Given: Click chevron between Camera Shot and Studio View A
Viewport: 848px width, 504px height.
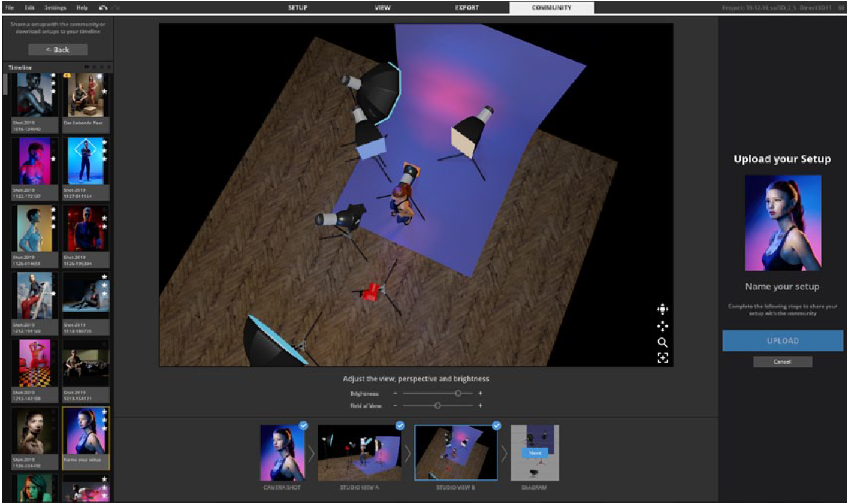Looking at the screenshot, I should point(311,454).
